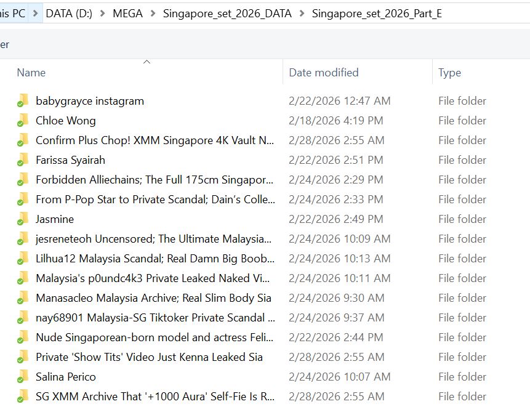Viewport: 530px width, 420px height.
Task: Click empty address bar area after path
Action: coord(487,14)
